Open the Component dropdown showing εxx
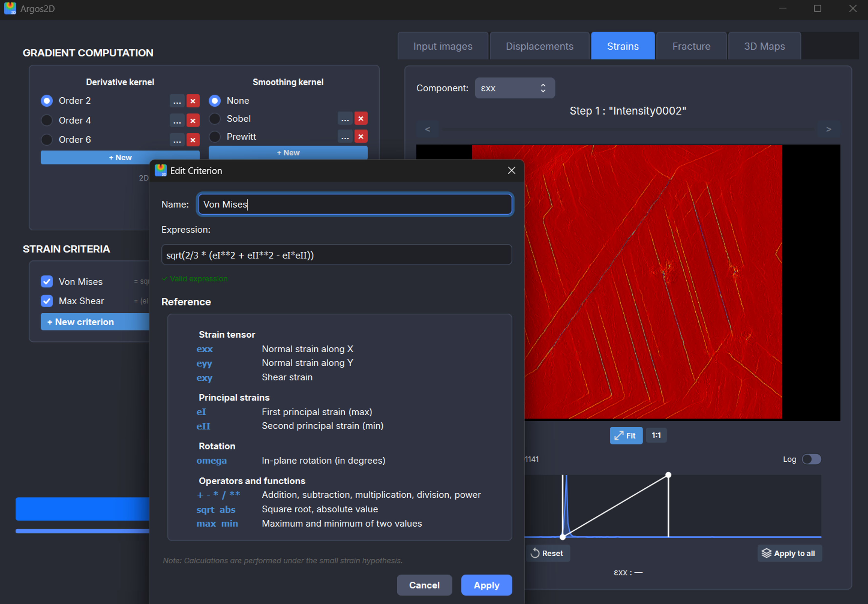The image size is (868, 604). [x=515, y=88]
